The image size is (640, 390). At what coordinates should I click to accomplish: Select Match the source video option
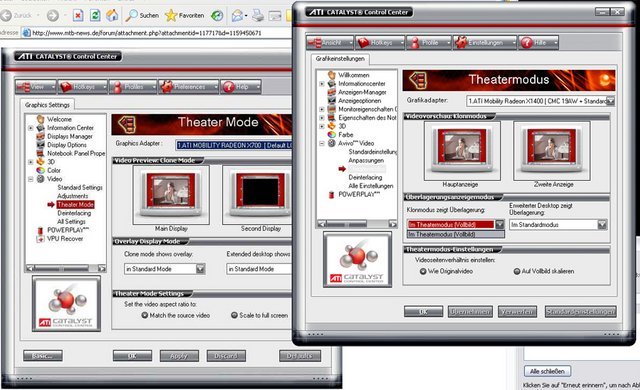pyautogui.click(x=144, y=315)
